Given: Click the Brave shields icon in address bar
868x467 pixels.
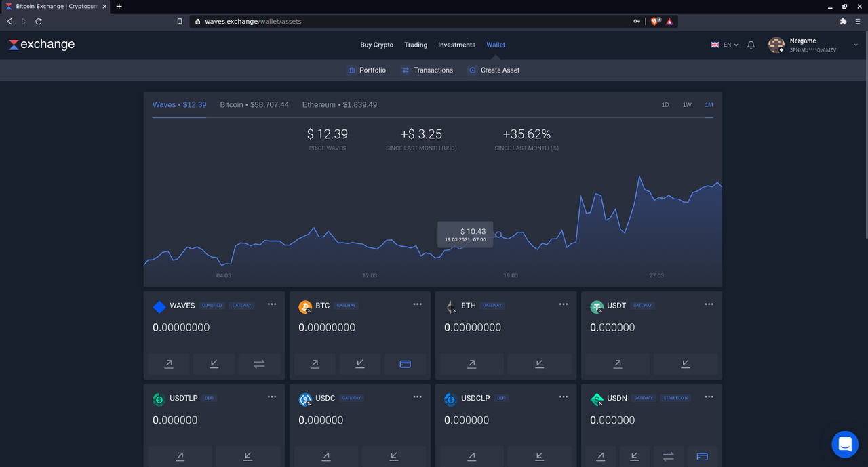Looking at the screenshot, I should point(654,21).
